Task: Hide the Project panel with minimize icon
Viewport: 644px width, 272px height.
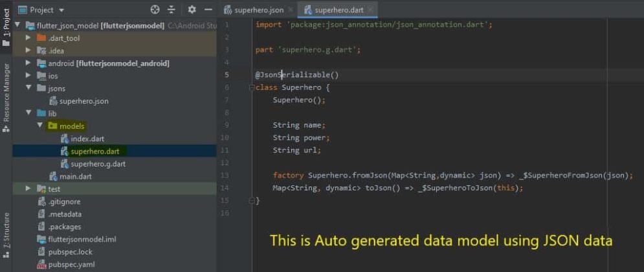Action: 208,10
